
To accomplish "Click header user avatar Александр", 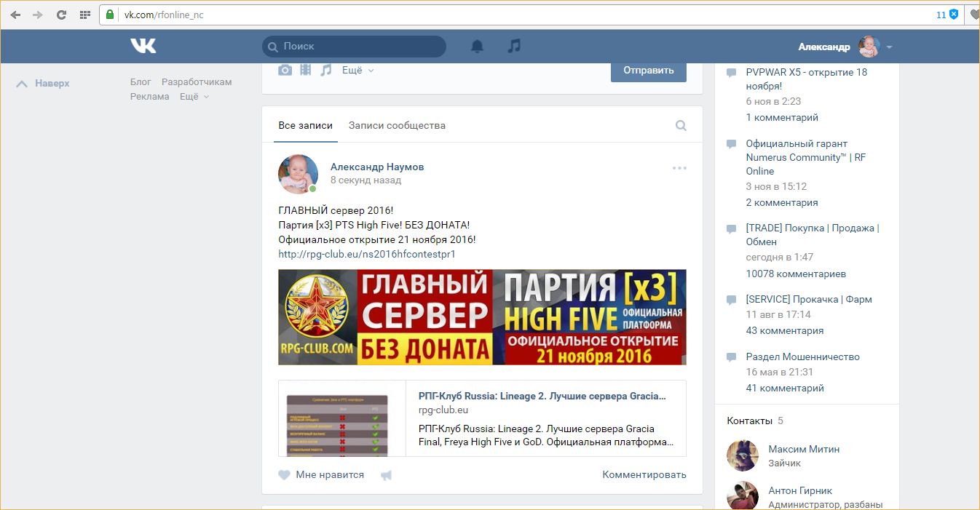I will [x=869, y=47].
